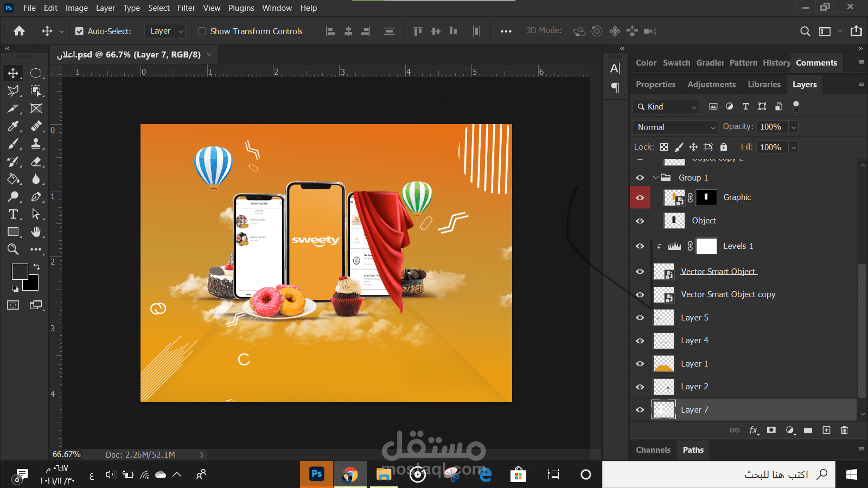Select the Type tool
Image resolution: width=868 pixels, height=488 pixels.
(13, 214)
